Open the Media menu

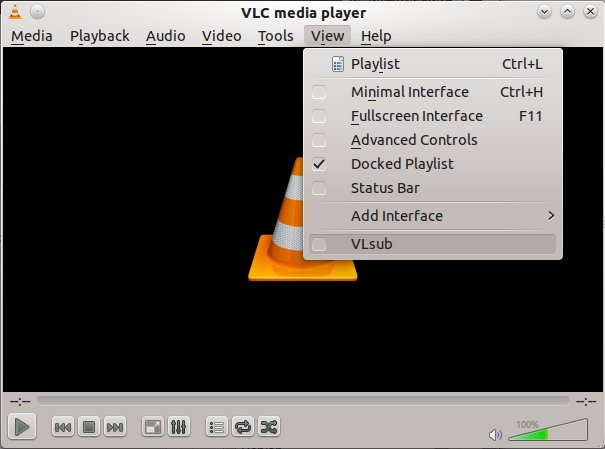click(x=32, y=36)
